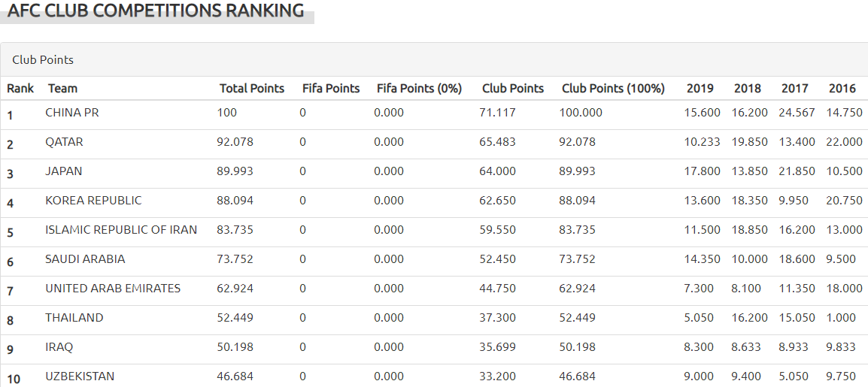Click the UZBEKISTAN team name
This screenshot has width=868, height=387.
click(x=80, y=376)
